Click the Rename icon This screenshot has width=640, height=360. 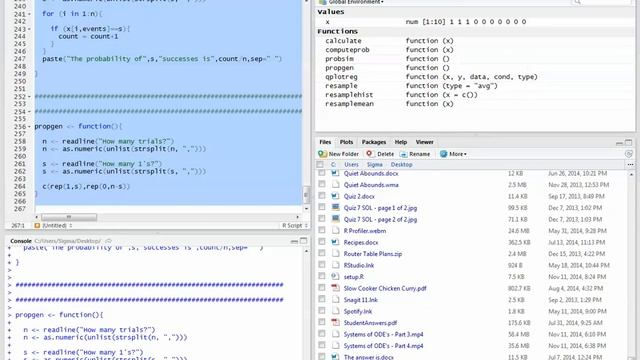[403, 154]
